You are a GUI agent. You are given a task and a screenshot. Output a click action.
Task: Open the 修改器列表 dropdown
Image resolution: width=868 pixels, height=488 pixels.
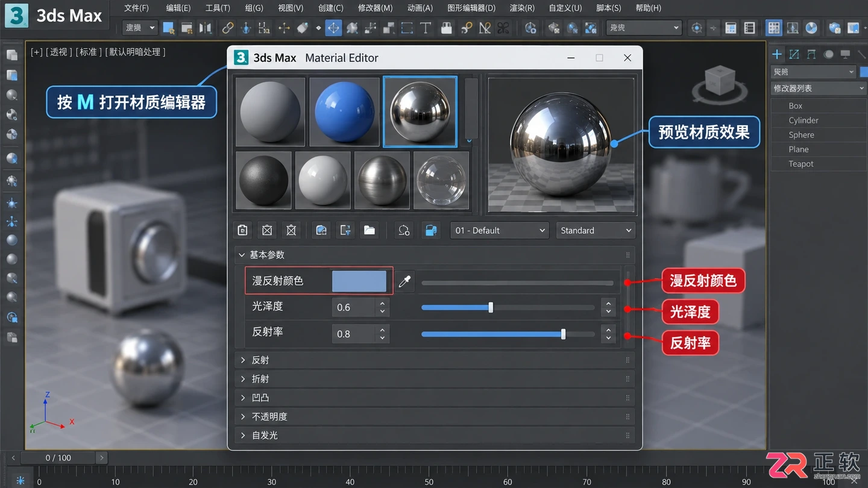(x=819, y=88)
